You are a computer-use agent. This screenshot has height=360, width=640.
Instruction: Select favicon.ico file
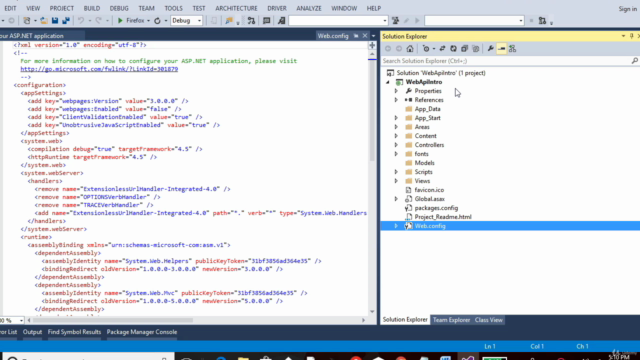[429, 190]
